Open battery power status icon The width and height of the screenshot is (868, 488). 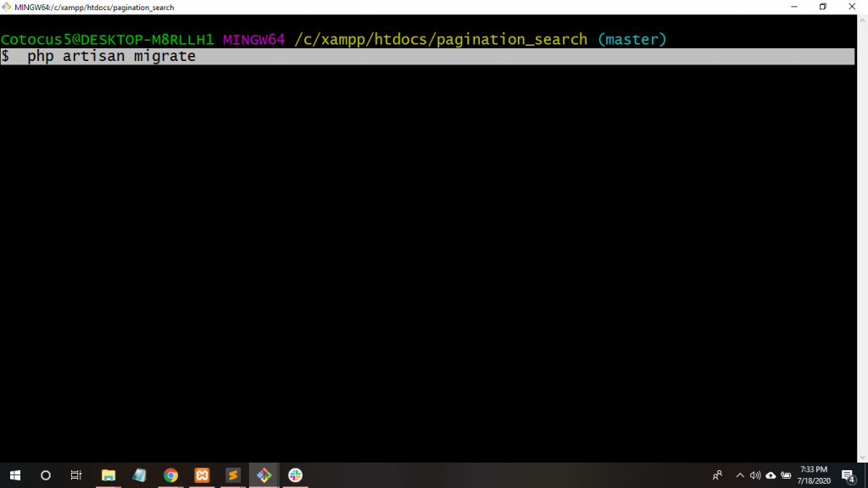tap(786, 475)
